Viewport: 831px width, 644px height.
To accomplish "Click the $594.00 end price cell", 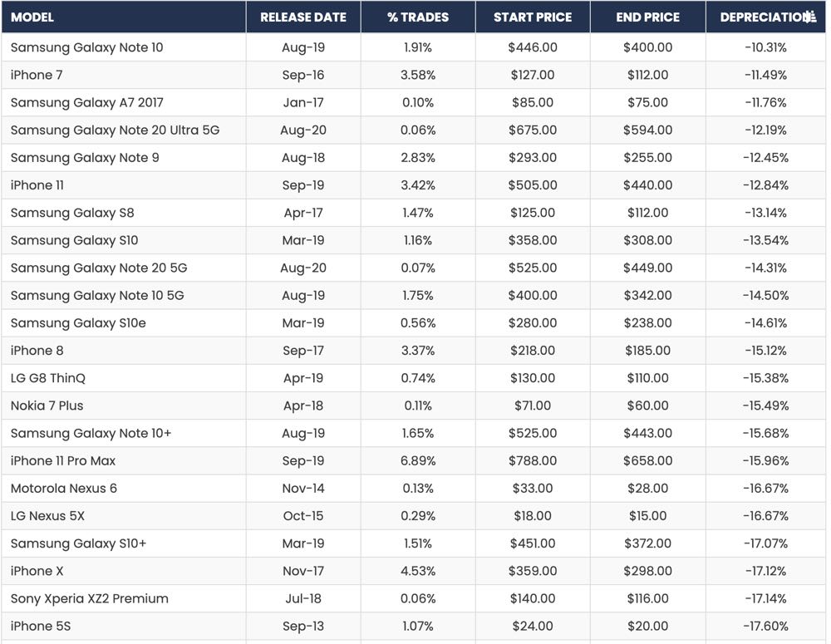I will tap(647, 130).
